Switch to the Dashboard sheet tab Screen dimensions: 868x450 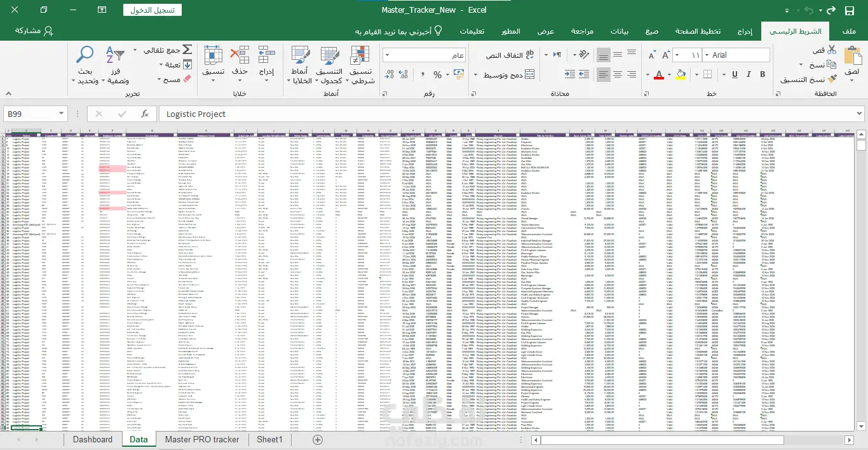92,439
